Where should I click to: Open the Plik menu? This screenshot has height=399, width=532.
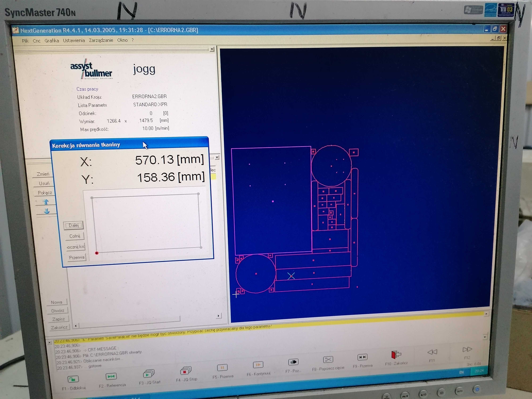click(x=25, y=41)
